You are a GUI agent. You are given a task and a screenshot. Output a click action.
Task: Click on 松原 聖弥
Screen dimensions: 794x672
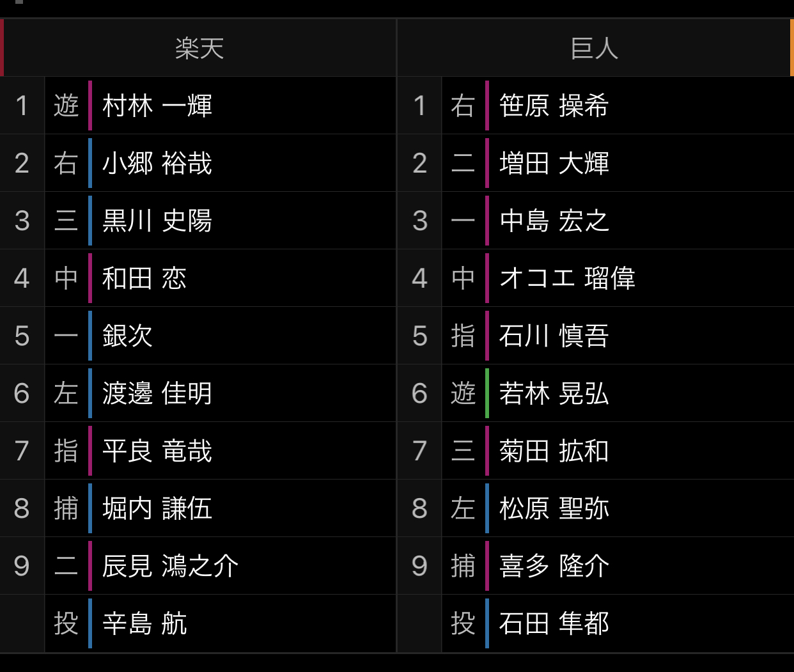554,508
